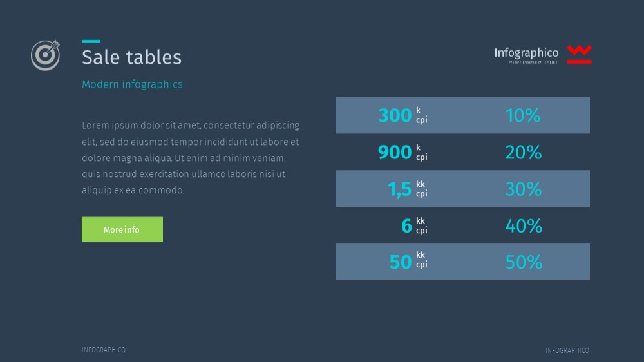Screen dimensions: 644x362
Task: Click the Lorem ipsum paragraph text
Action: tap(191, 158)
